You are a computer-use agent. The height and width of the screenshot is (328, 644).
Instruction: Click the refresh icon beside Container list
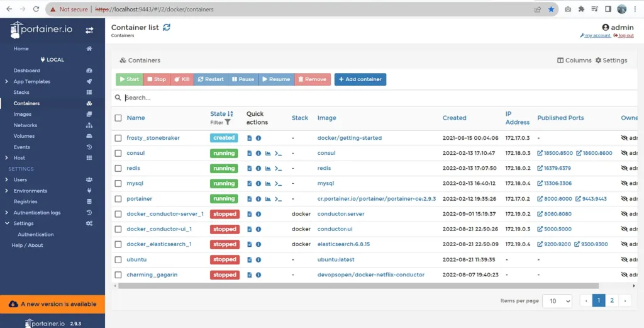coord(167,27)
